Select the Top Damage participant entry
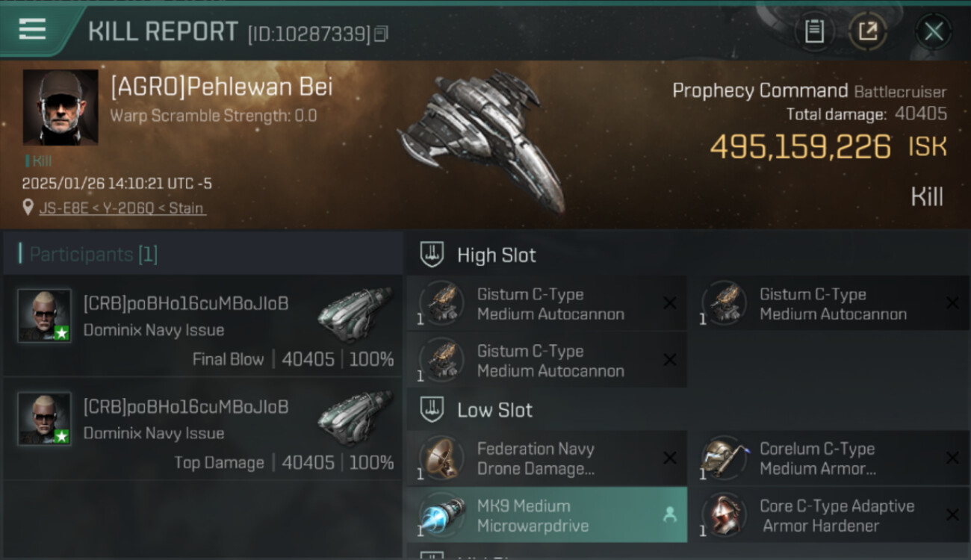The image size is (971, 560). tap(202, 429)
